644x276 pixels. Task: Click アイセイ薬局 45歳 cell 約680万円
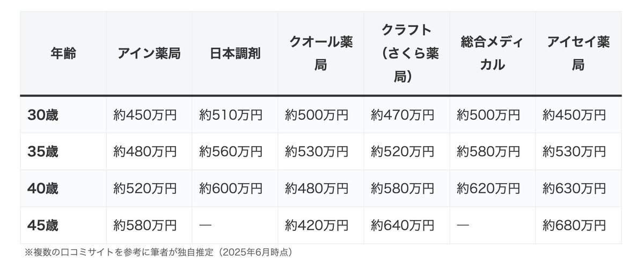(574, 225)
